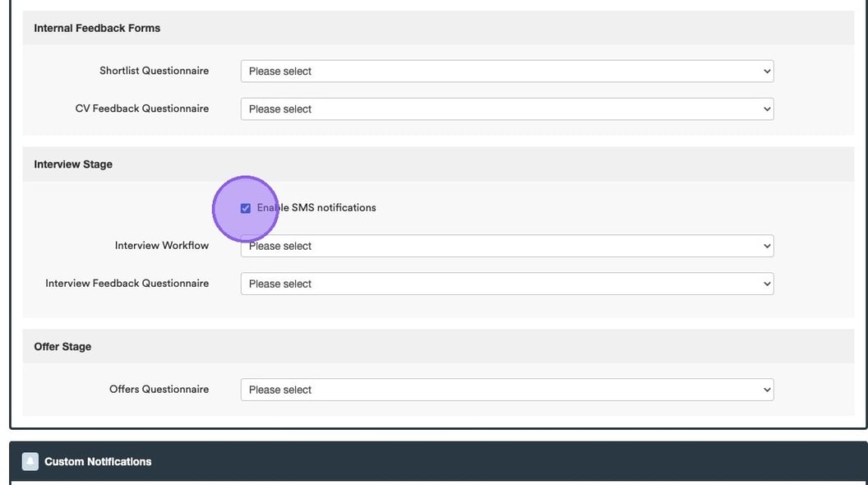Expand the CV Feedback Questionnaire select box
The width and height of the screenshot is (868, 485).
click(x=506, y=109)
